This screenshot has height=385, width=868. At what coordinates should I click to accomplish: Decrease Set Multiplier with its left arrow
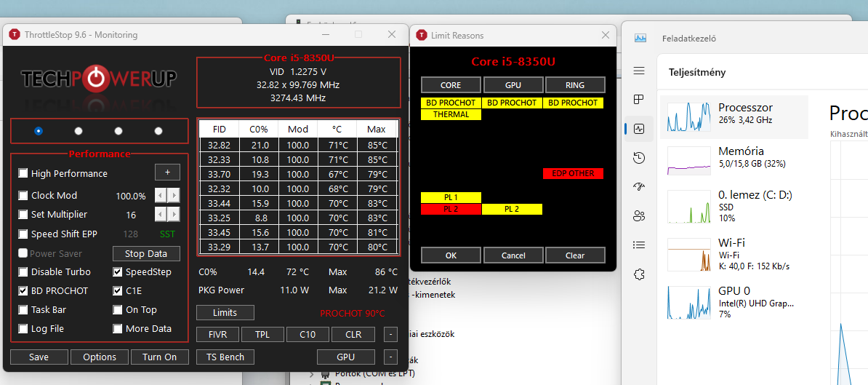click(160, 215)
